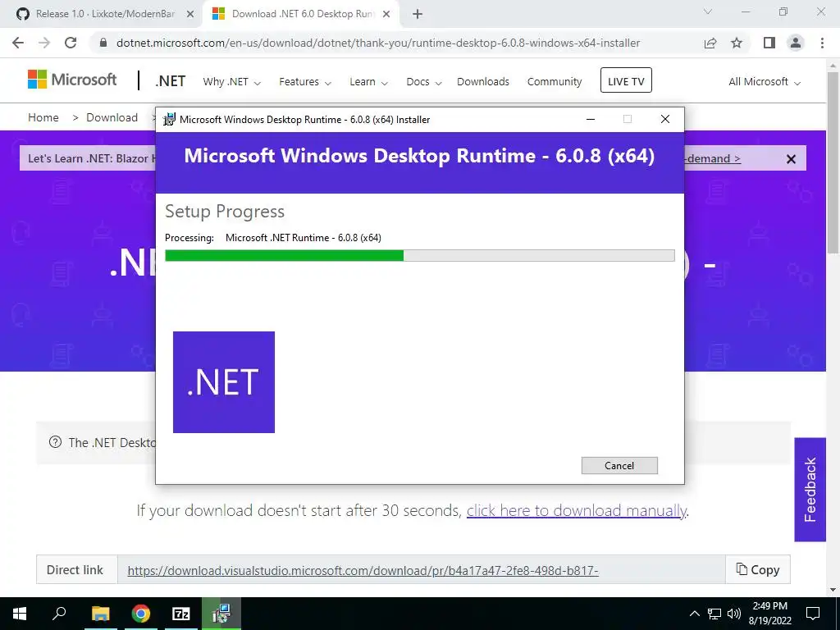Show hidden system tray icons
Viewport: 840px width, 630px height.
coord(694,614)
